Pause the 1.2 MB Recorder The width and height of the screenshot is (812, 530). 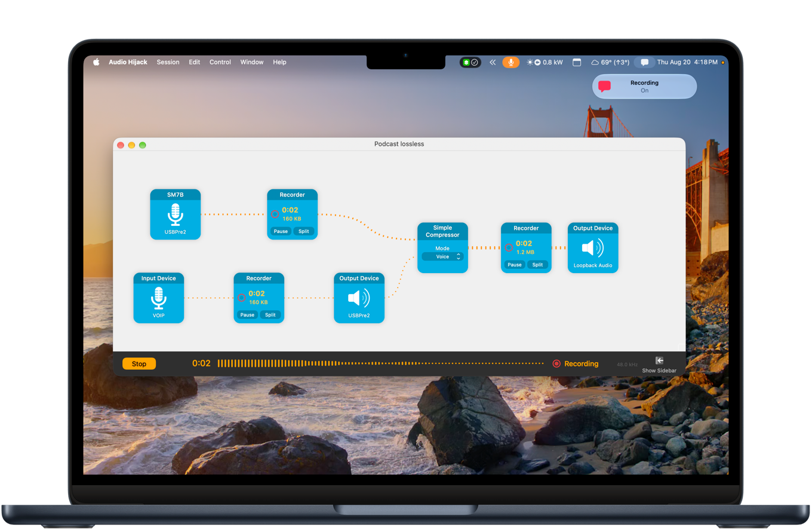click(515, 265)
